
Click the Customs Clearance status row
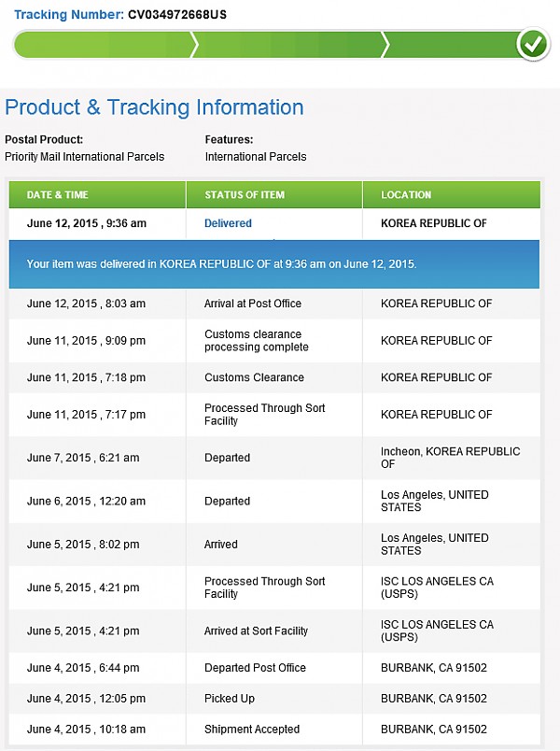click(x=274, y=377)
